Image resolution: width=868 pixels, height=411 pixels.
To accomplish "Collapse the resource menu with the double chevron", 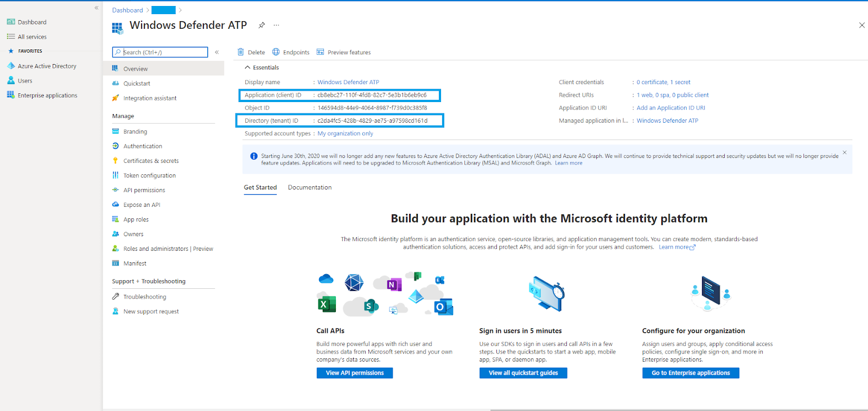I will (216, 52).
